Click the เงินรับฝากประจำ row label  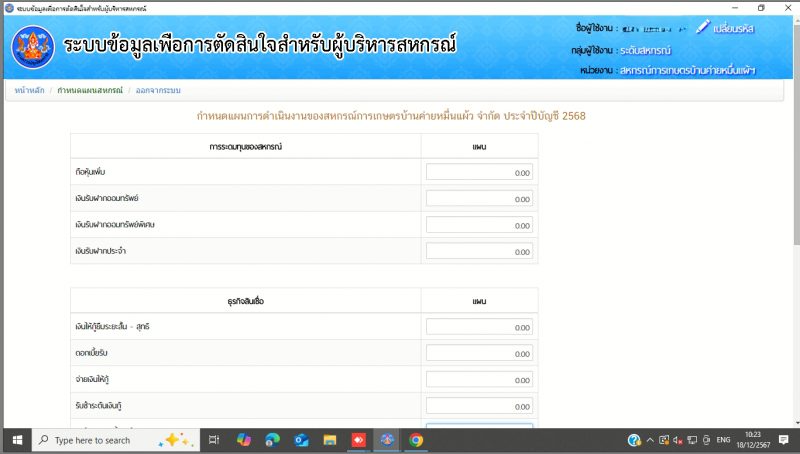coord(101,251)
